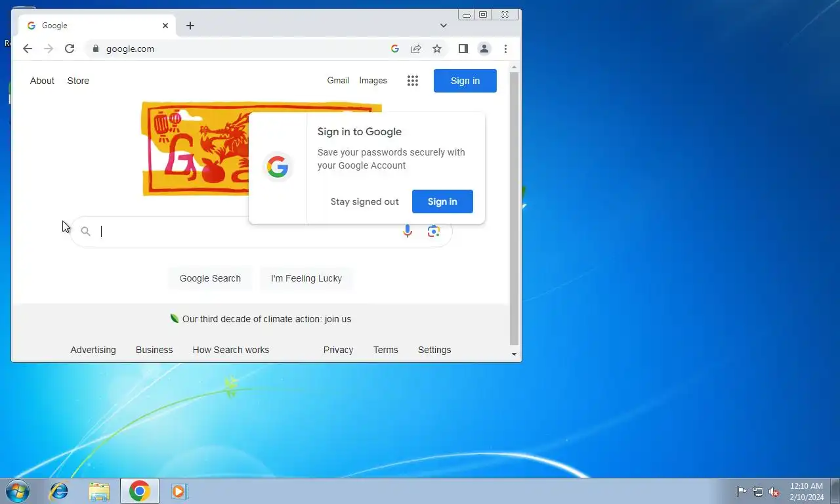This screenshot has height=504, width=840.
Task: Toggle the Chrome side panel
Action: (463, 49)
